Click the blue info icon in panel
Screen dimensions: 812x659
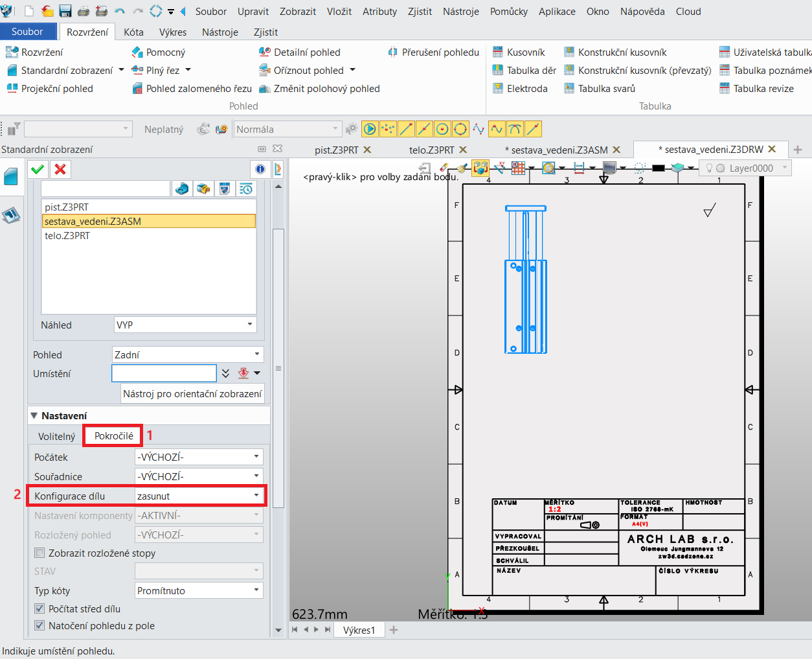point(260,169)
